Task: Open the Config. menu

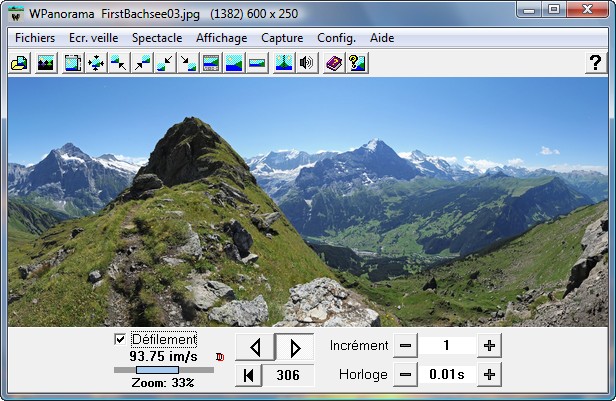Action: point(336,38)
